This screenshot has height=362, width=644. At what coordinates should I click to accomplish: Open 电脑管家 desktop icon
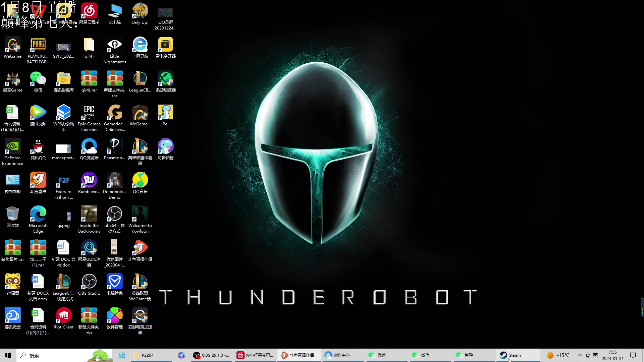(114, 285)
